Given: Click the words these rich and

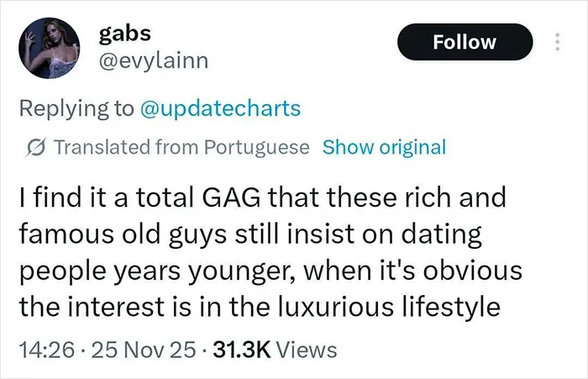Looking at the screenshot, I should pyautogui.click(x=417, y=197).
